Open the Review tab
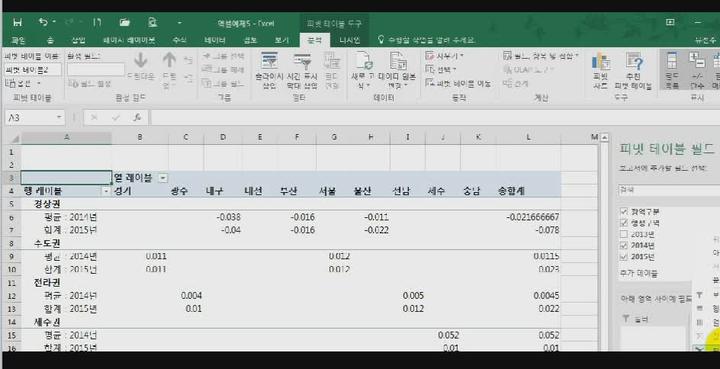This screenshot has width=720, height=369. tap(250, 40)
